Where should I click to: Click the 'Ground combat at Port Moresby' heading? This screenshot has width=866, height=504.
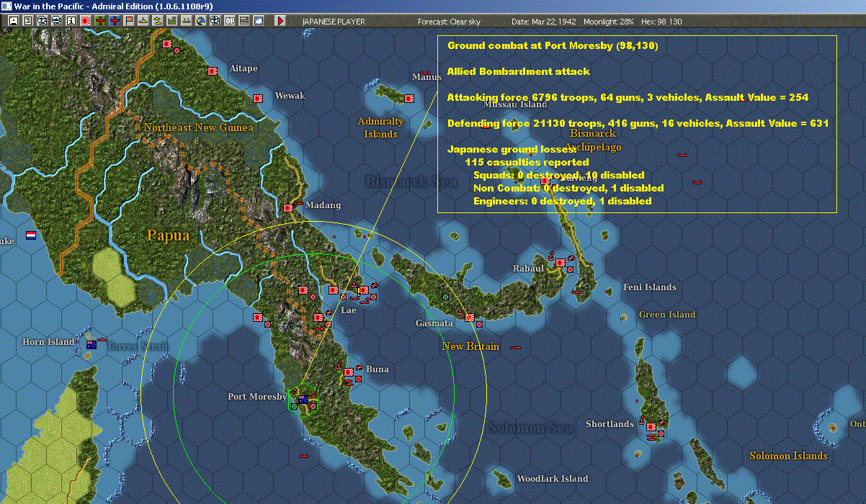click(553, 45)
